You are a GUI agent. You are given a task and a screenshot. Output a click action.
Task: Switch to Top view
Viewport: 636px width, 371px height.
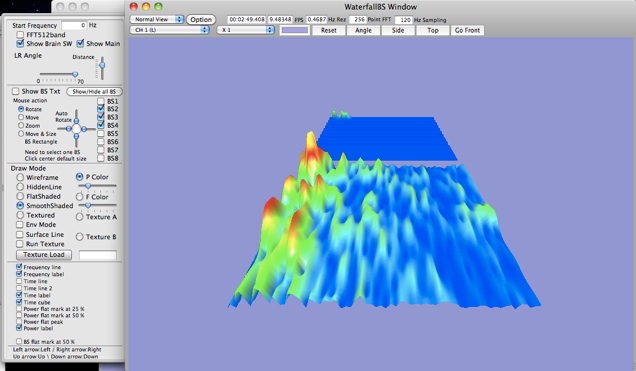click(432, 30)
